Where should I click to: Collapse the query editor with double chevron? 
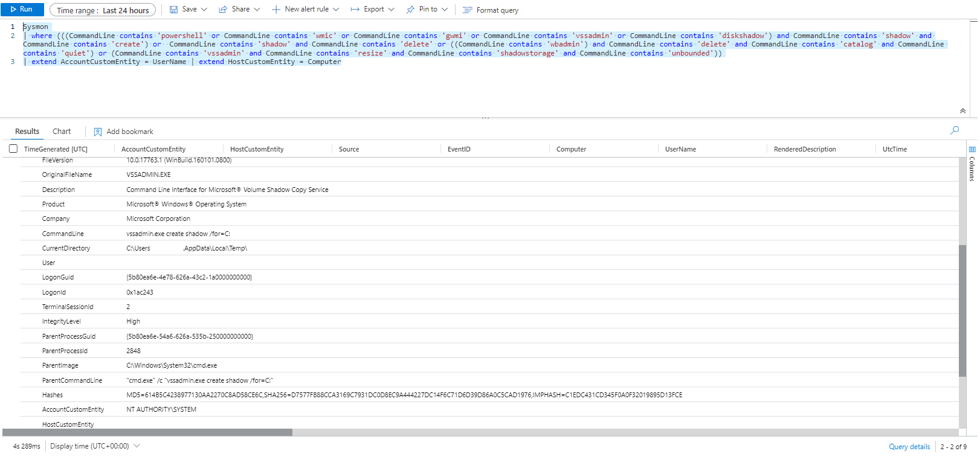tap(962, 111)
